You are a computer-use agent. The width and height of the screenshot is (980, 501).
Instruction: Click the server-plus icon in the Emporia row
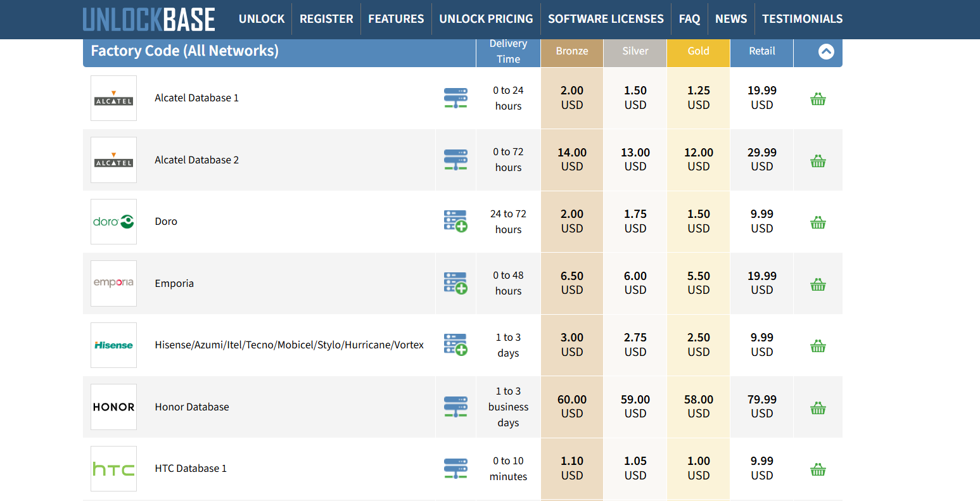455,283
